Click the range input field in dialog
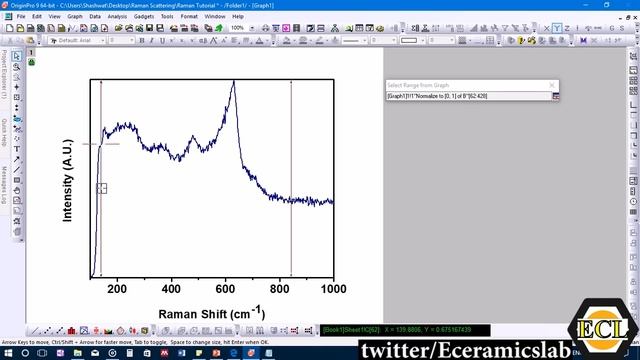The image size is (640, 360). point(469,96)
